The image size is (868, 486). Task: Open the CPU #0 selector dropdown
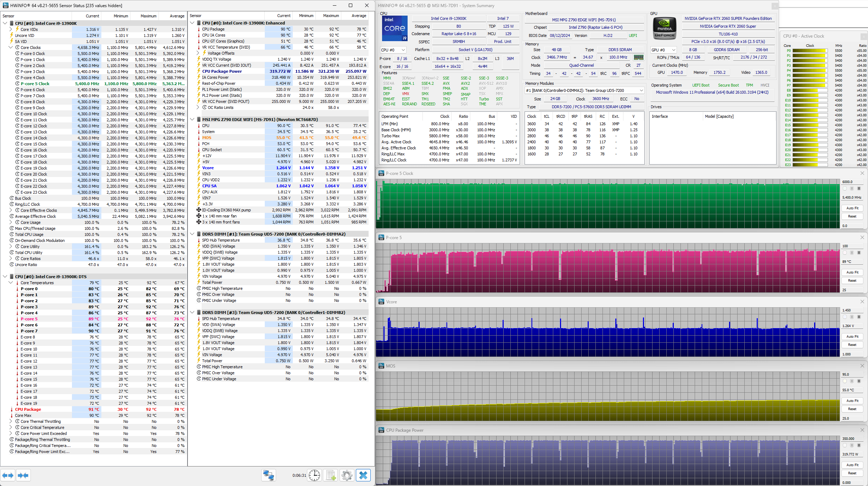pos(393,50)
